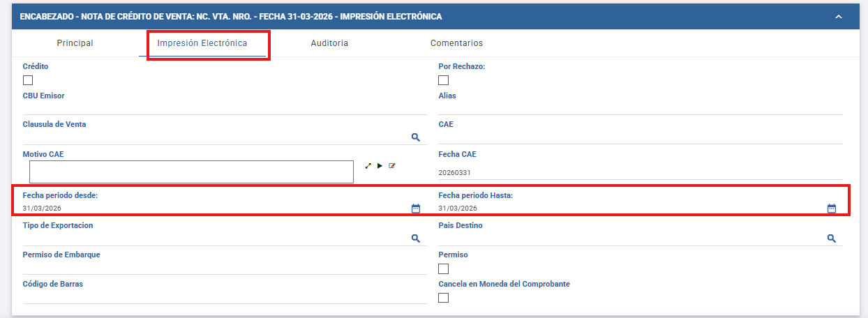Enable the Por Rechazo checkbox
This screenshot has height=318, width=868.
point(443,80)
